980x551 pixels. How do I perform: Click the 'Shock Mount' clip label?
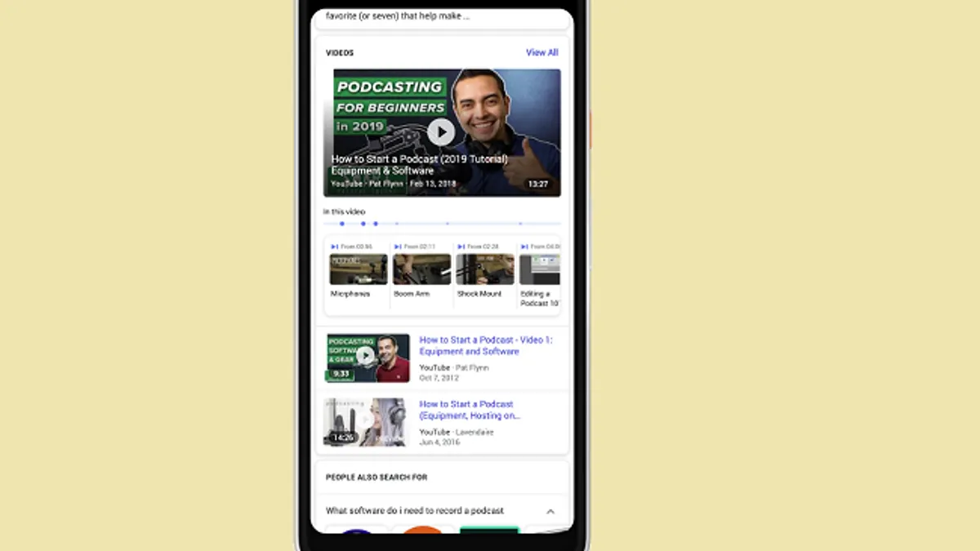[x=479, y=294]
